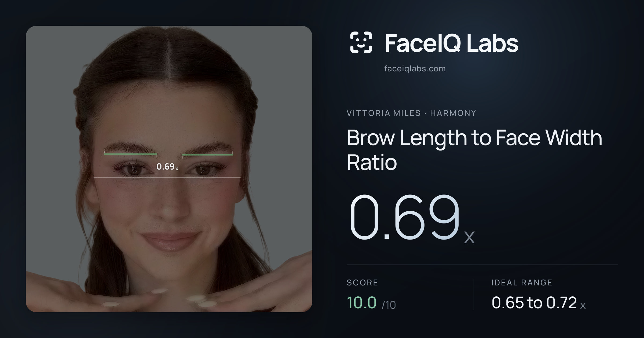Click the FaceIQ Labs face-scan logo icon
This screenshot has width=644, height=338.
(361, 42)
